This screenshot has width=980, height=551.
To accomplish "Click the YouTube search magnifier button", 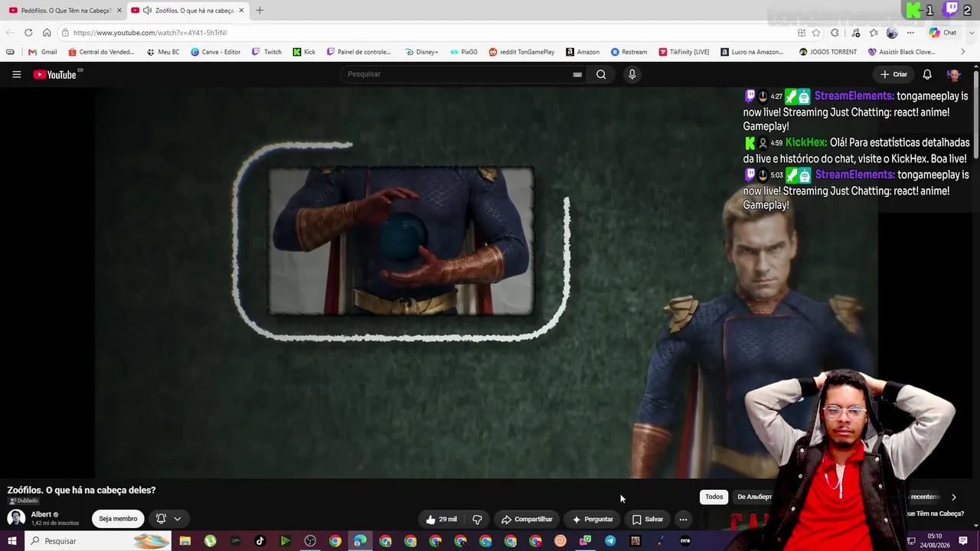I will coord(601,74).
